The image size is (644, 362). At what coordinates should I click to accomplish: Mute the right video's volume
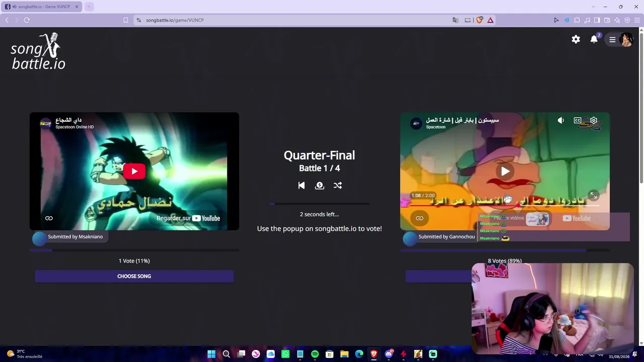point(561,121)
